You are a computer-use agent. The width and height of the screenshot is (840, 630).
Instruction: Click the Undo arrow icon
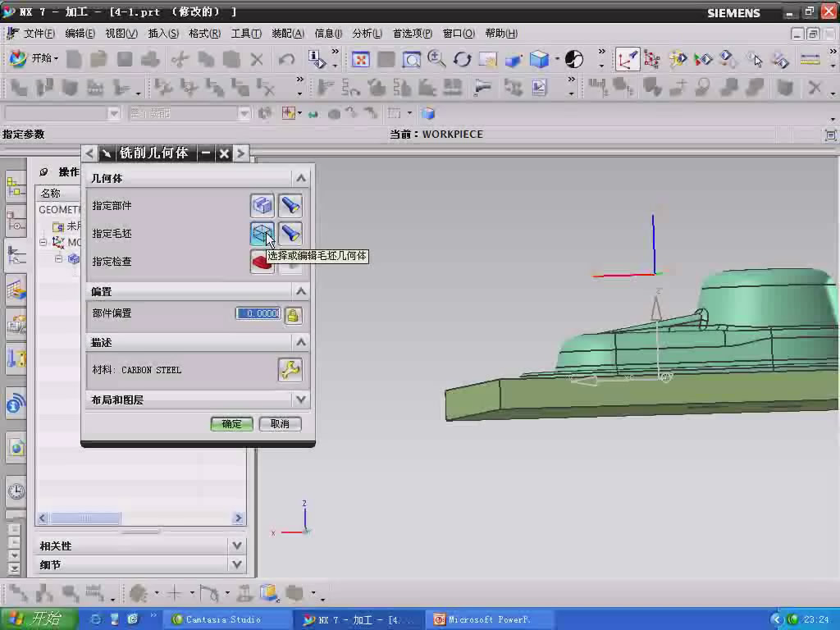pos(286,59)
